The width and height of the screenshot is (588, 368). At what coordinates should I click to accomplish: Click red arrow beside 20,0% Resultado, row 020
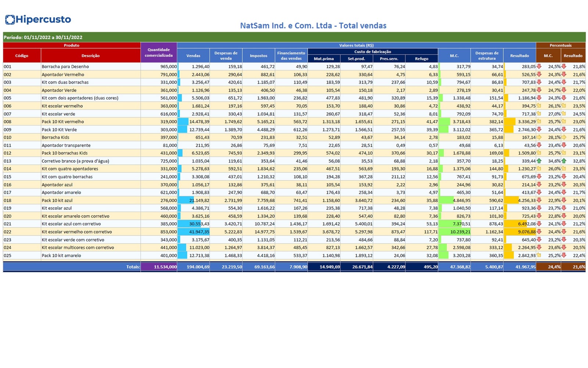(x=564, y=216)
